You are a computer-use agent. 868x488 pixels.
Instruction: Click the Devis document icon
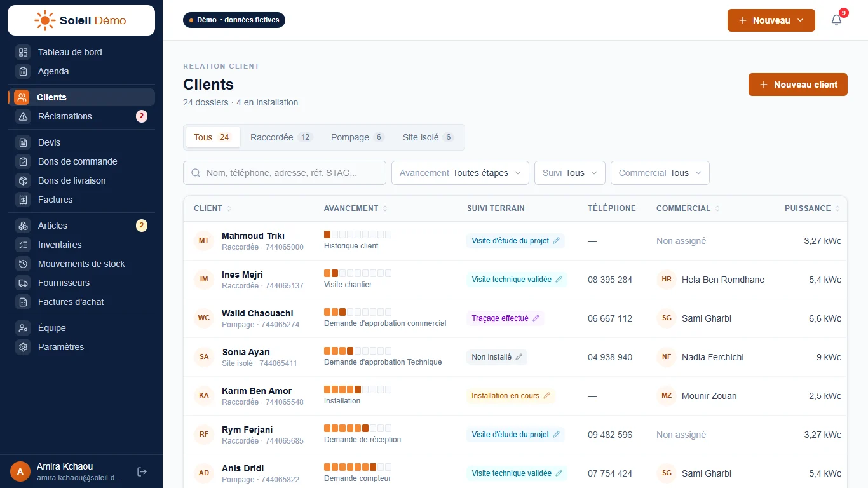click(x=23, y=142)
